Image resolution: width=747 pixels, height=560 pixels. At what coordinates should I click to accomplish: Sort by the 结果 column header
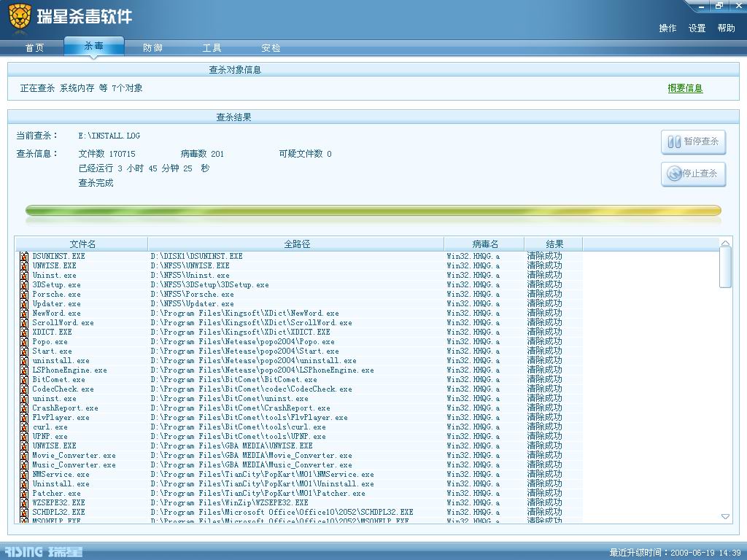(554, 244)
